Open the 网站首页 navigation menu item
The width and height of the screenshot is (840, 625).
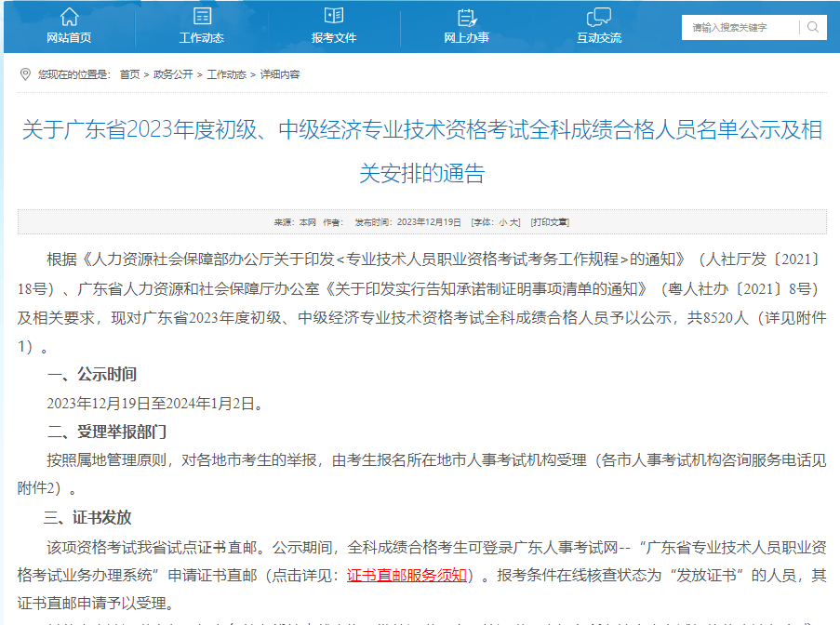(69, 38)
